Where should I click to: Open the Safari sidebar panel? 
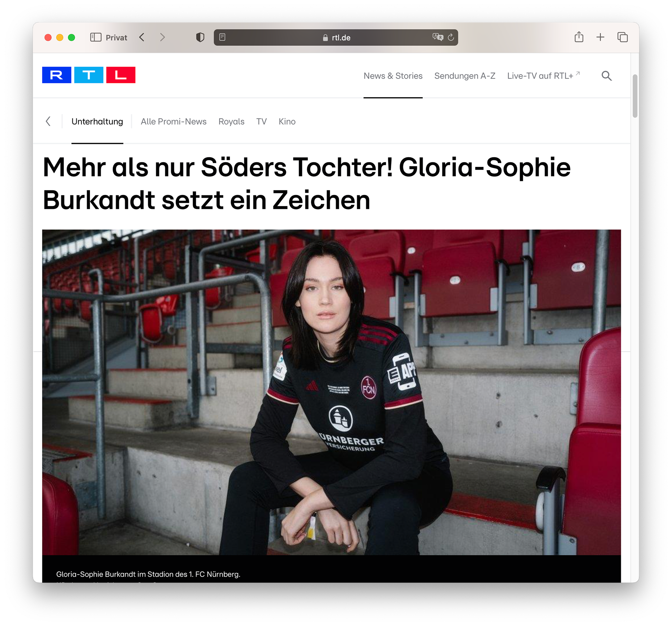point(96,37)
